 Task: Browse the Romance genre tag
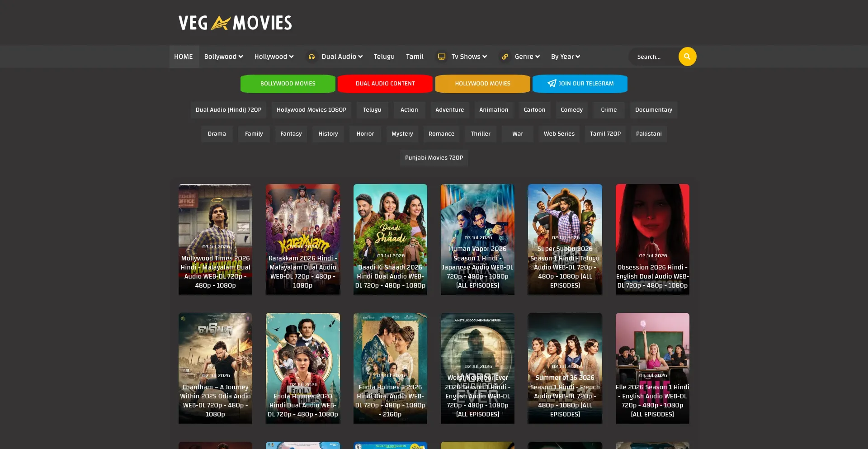[441, 134]
